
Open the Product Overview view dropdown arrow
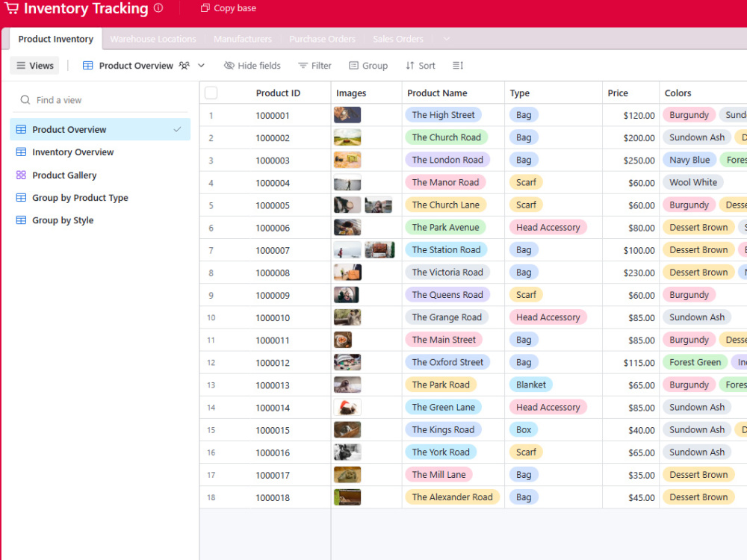pyautogui.click(x=201, y=66)
